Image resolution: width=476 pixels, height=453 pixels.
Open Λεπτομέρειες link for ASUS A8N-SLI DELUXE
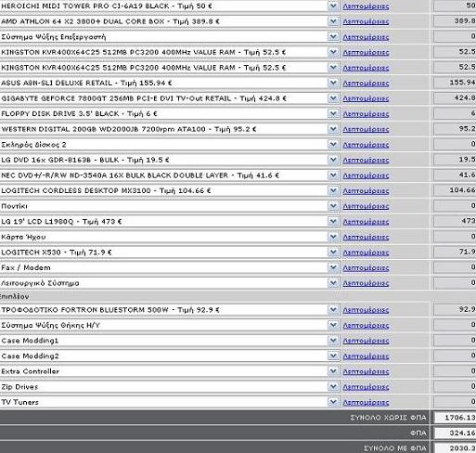point(366,84)
